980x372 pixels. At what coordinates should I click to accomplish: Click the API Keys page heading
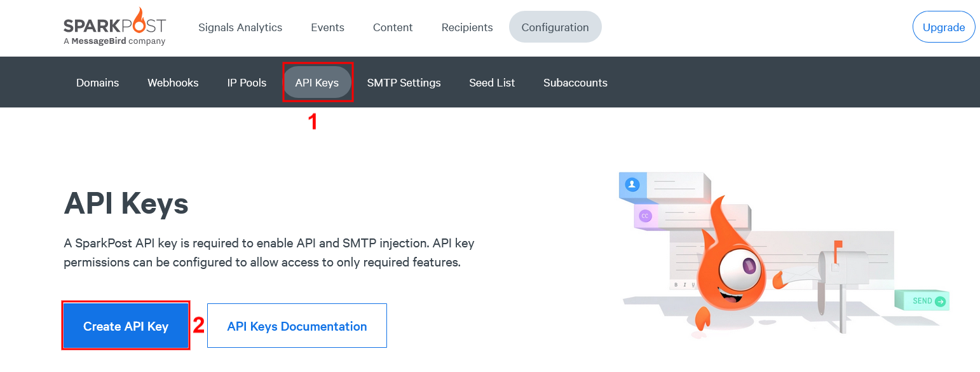point(126,204)
